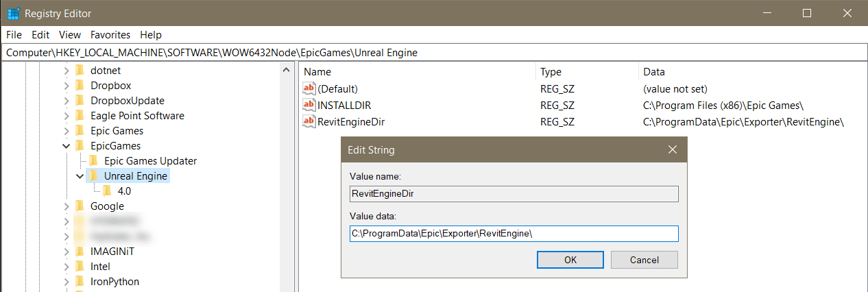The height and width of the screenshot is (292, 868).
Task: Select the dotnet folder icon
Action: [80, 71]
